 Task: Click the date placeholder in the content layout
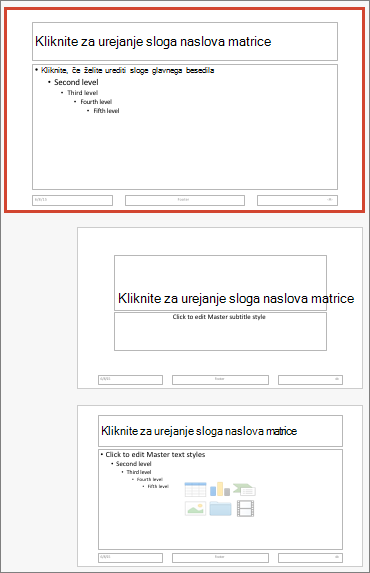pyautogui.click(x=130, y=558)
